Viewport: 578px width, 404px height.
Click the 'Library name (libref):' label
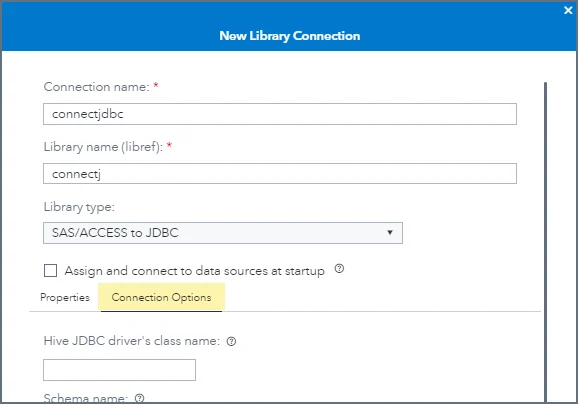point(103,147)
